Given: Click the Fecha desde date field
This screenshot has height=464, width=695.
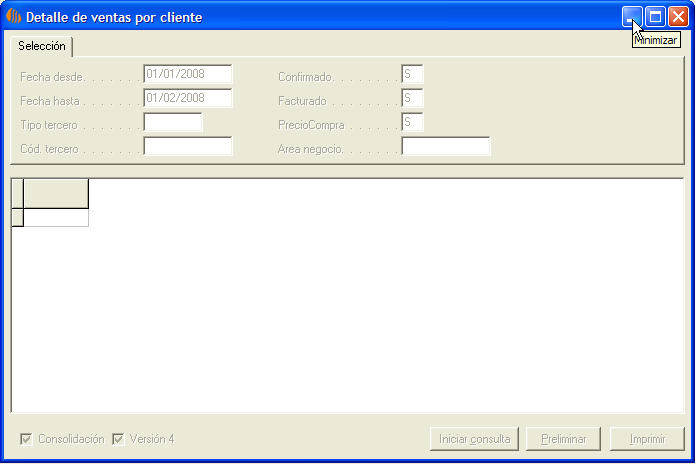Looking at the screenshot, I should (x=188, y=74).
